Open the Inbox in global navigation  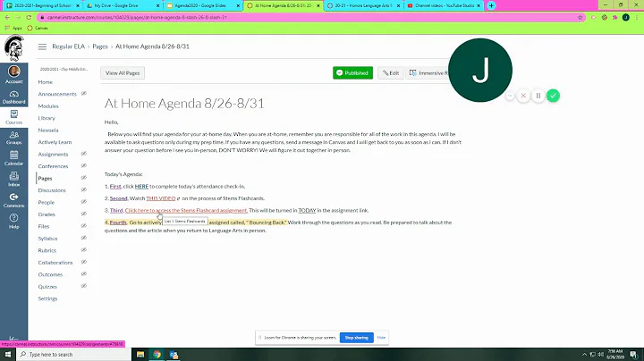pyautogui.click(x=14, y=180)
